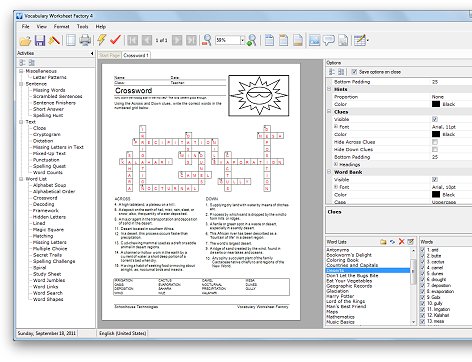Go to the next page navigation button

[x=177, y=40]
